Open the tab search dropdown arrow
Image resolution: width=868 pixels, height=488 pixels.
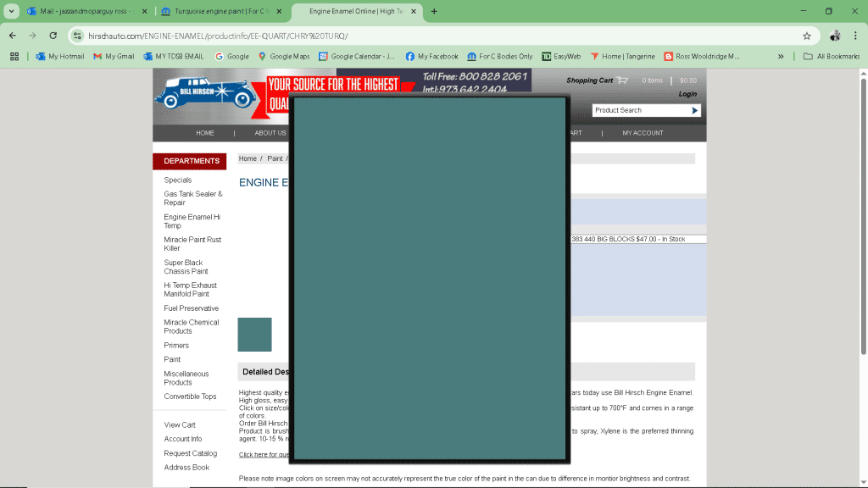click(x=12, y=11)
